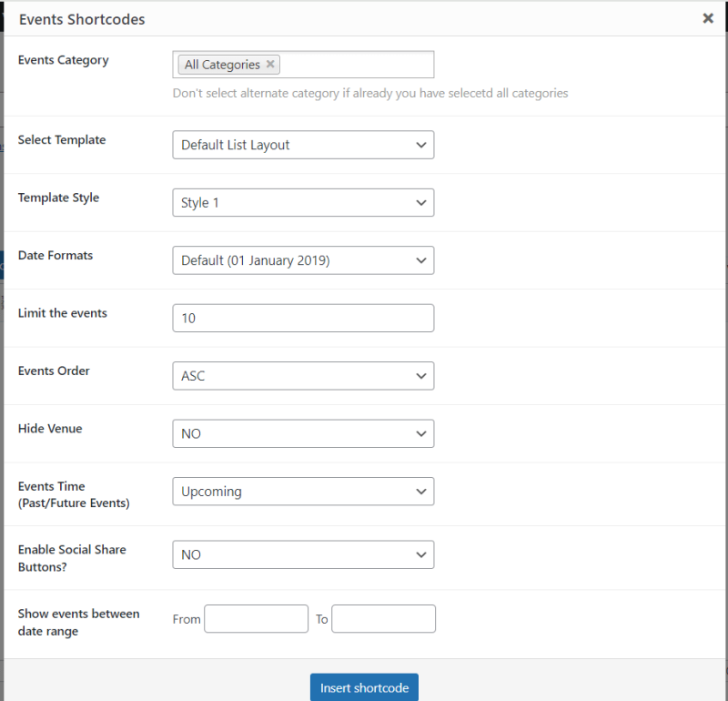Image resolution: width=728 pixels, height=701 pixels.
Task: Click the Show events between date range label
Action: (78, 623)
